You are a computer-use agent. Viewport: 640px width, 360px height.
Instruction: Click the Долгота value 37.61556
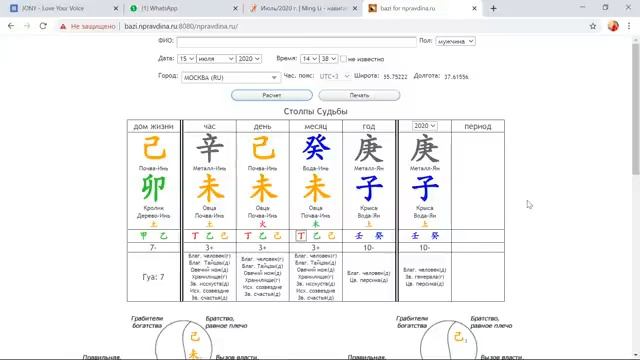click(456, 77)
